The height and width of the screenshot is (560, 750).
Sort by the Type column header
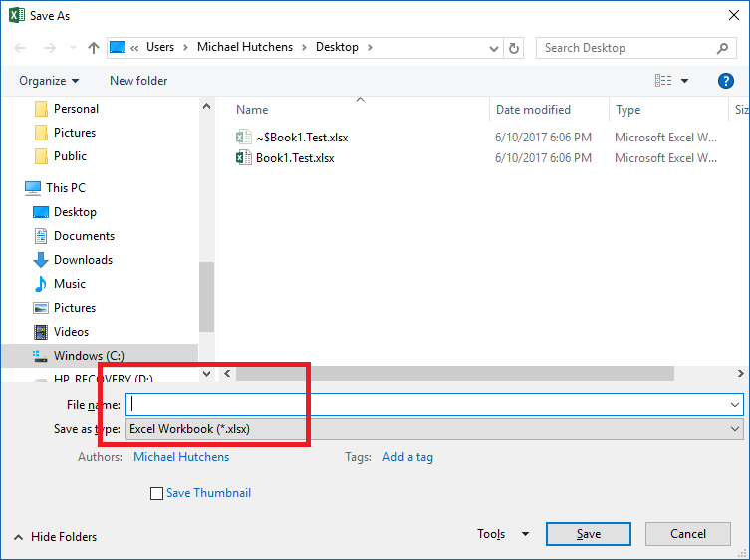pyautogui.click(x=628, y=110)
